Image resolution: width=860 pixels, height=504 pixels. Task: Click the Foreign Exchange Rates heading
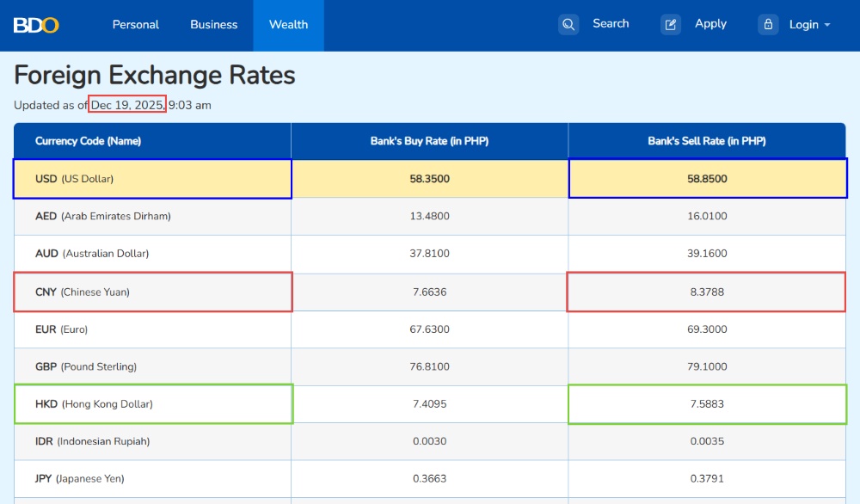(155, 76)
